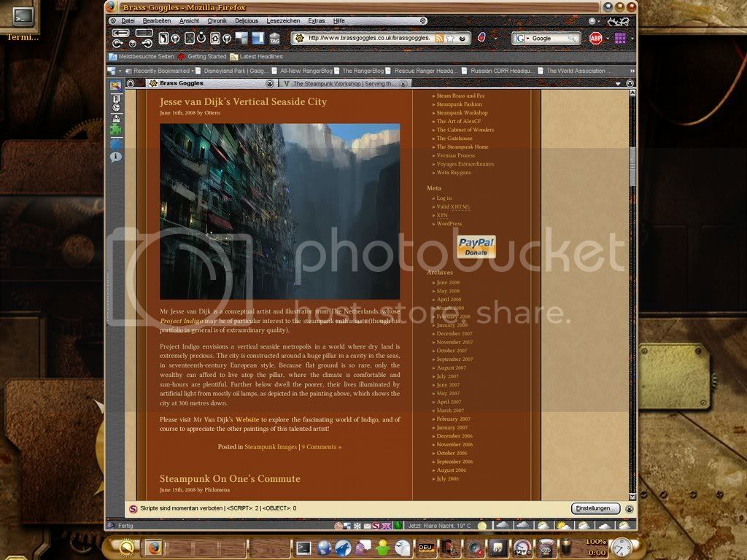The image size is (747, 560).
Task: Open the sidebar bookmarks icon
Action: coord(116,98)
